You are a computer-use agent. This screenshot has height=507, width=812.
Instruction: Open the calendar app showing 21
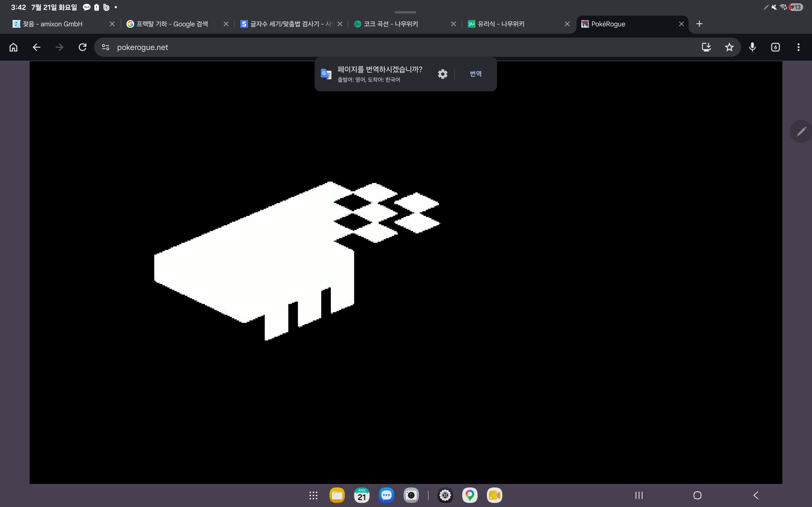click(x=362, y=495)
